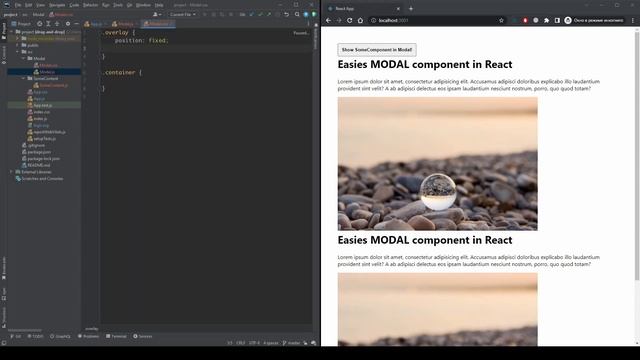Open the Project view dropdown

tap(21, 24)
